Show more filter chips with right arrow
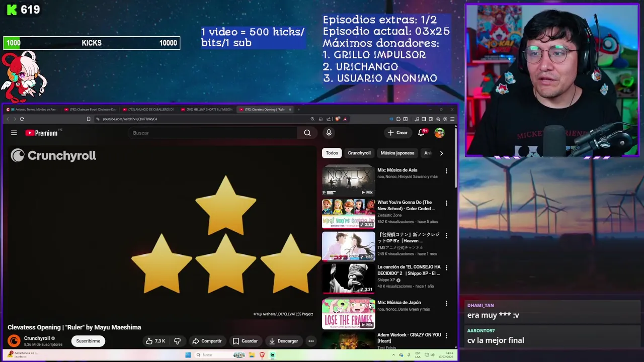 point(441,153)
